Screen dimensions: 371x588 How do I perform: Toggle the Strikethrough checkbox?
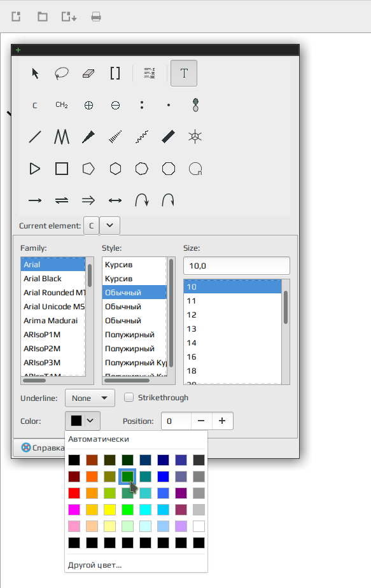pyautogui.click(x=129, y=398)
